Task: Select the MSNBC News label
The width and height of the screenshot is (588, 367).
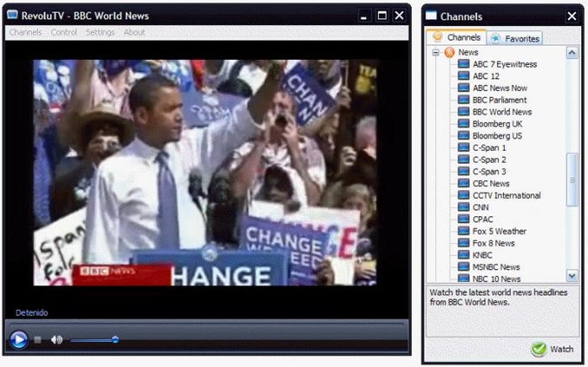Action: 496,267
